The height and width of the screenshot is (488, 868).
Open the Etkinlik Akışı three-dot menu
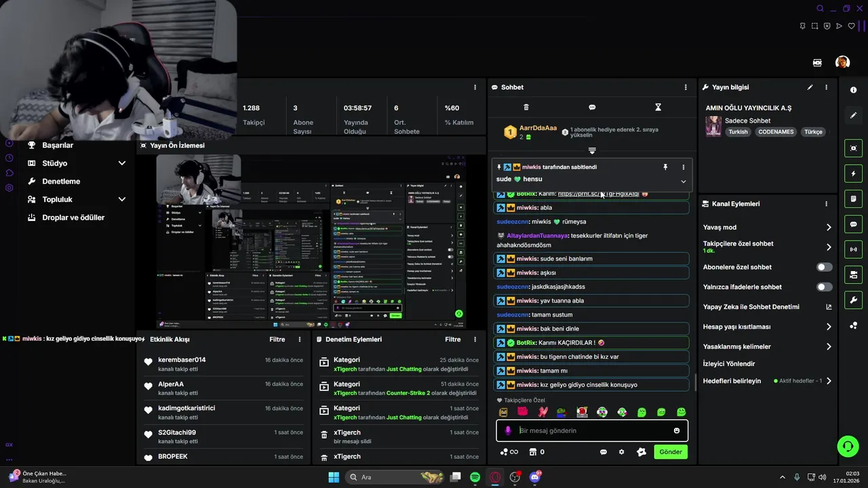pos(300,340)
